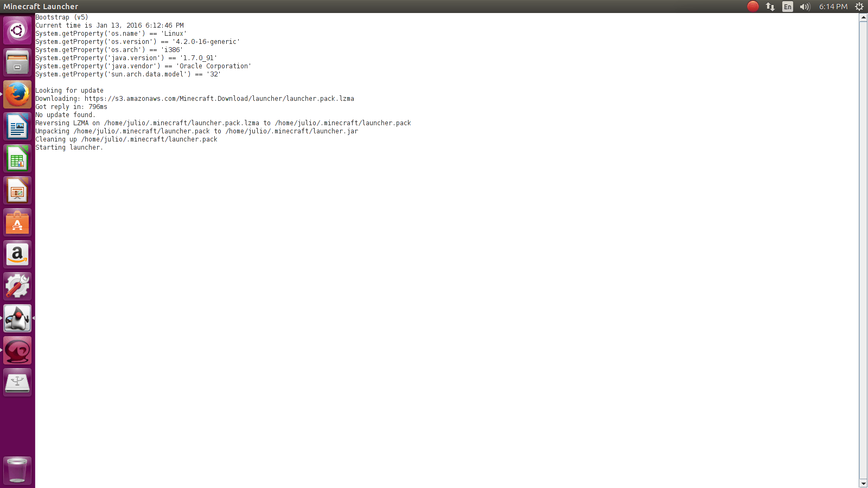Open the red screen recorder app icon
This screenshot has width=868, height=488.
[x=17, y=350]
